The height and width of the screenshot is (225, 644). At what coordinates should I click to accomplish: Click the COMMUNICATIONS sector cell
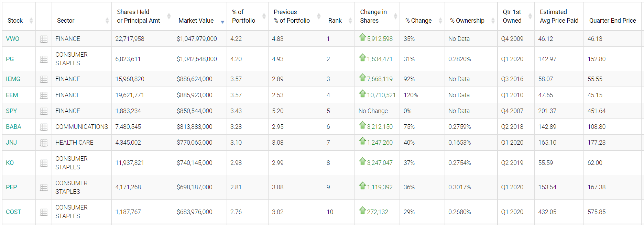[82, 127]
